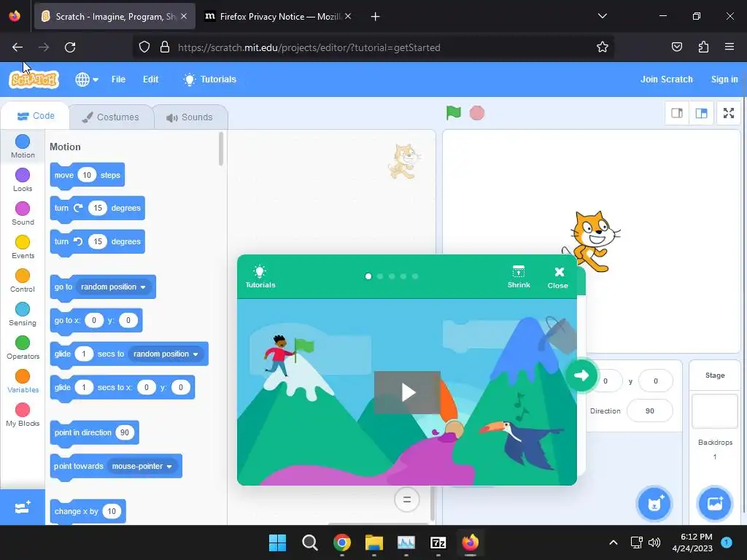Select the Looks block category
This screenshot has height=560, width=747.
point(23,179)
